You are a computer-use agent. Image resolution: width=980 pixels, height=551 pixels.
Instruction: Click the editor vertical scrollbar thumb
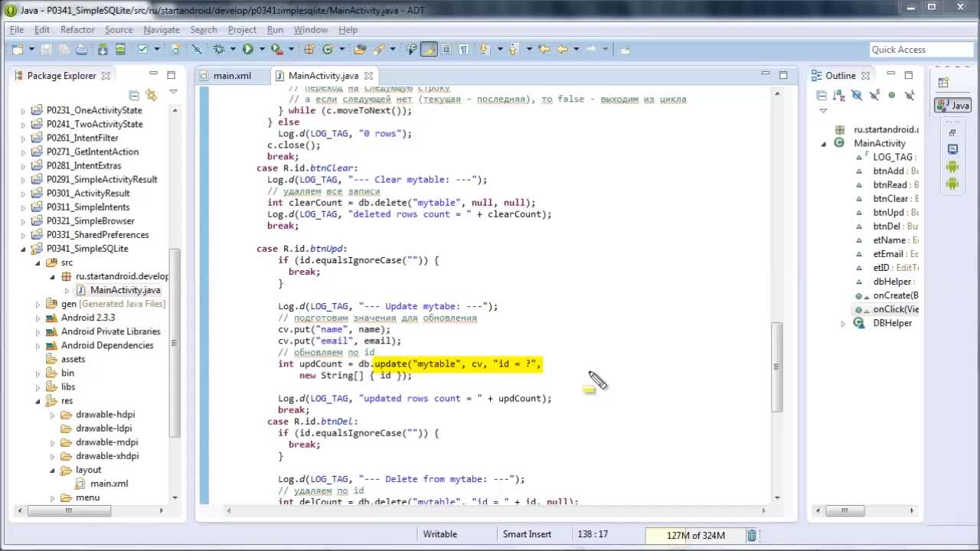(x=777, y=367)
